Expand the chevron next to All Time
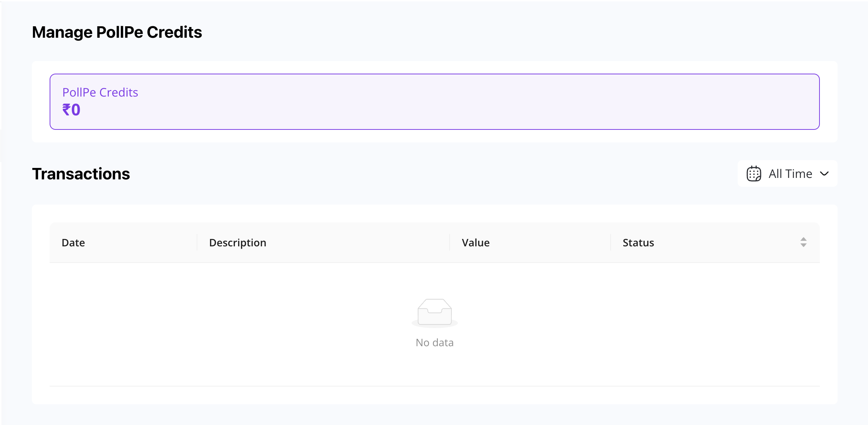The image size is (868, 425). pyautogui.click(x=824, y=174)
